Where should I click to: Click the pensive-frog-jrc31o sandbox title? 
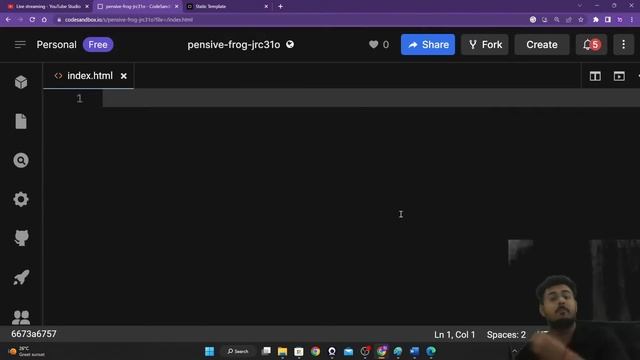233,44
